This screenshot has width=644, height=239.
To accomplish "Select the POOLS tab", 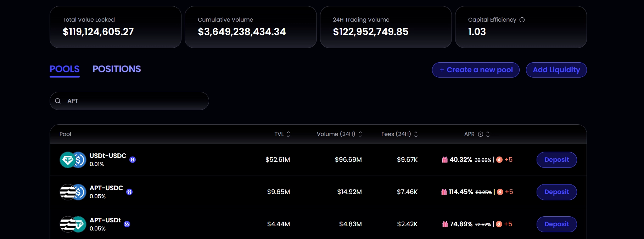I will (x=65, y=69).
